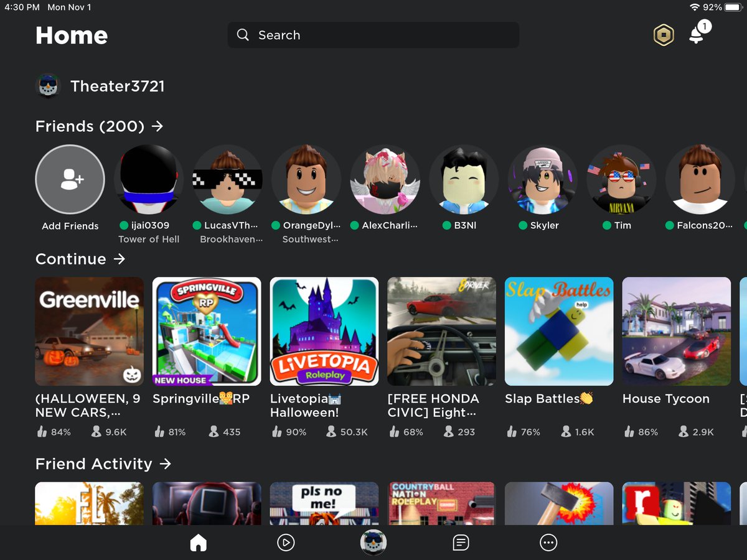
Task: Open the Robux balance icon
Action: (664, 35)
